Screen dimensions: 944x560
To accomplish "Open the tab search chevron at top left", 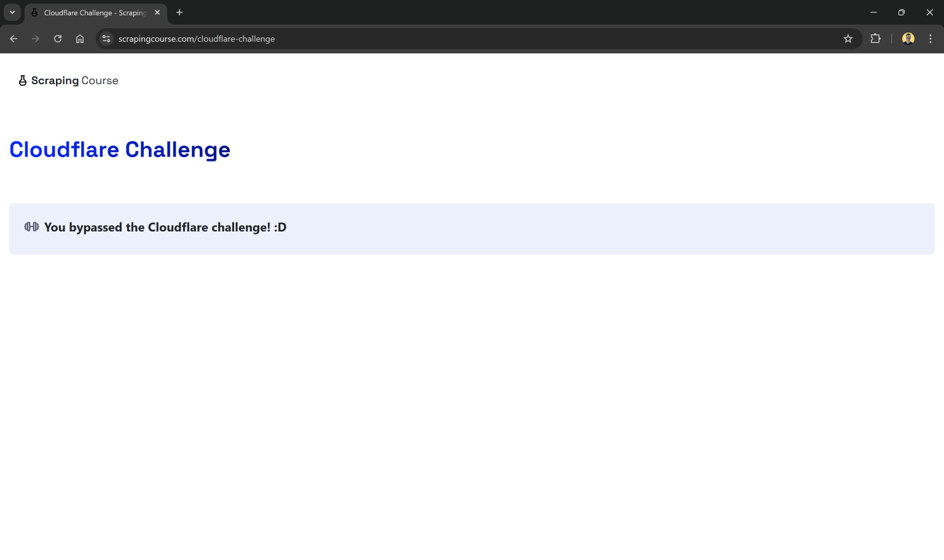I will point(12,12).
